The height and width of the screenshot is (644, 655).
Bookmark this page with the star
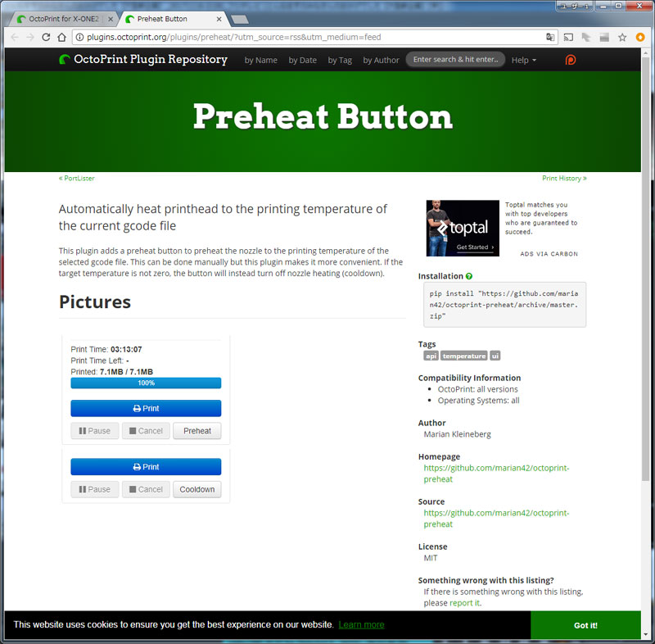tap(622, 37)
